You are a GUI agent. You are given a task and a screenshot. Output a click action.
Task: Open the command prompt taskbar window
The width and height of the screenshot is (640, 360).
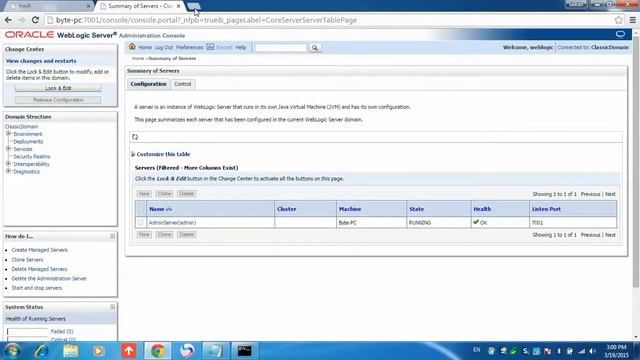pyautogui.click(x=244, y=351)
